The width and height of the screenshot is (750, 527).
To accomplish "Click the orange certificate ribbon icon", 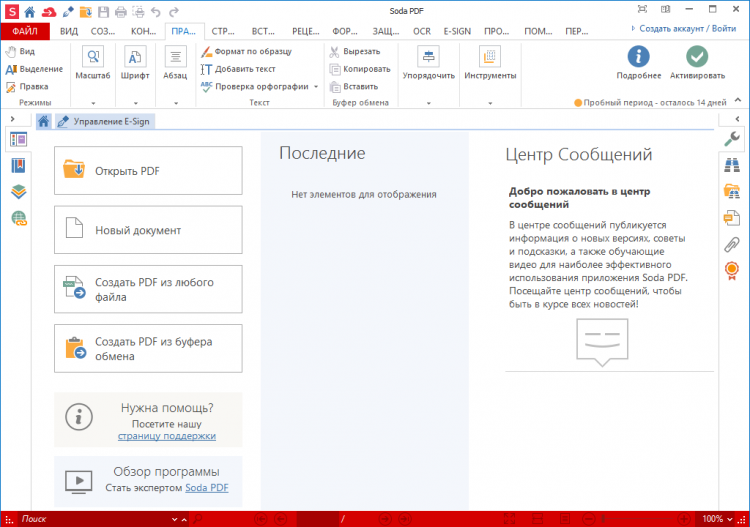I will pyautogui.click(x=732, y=271).
